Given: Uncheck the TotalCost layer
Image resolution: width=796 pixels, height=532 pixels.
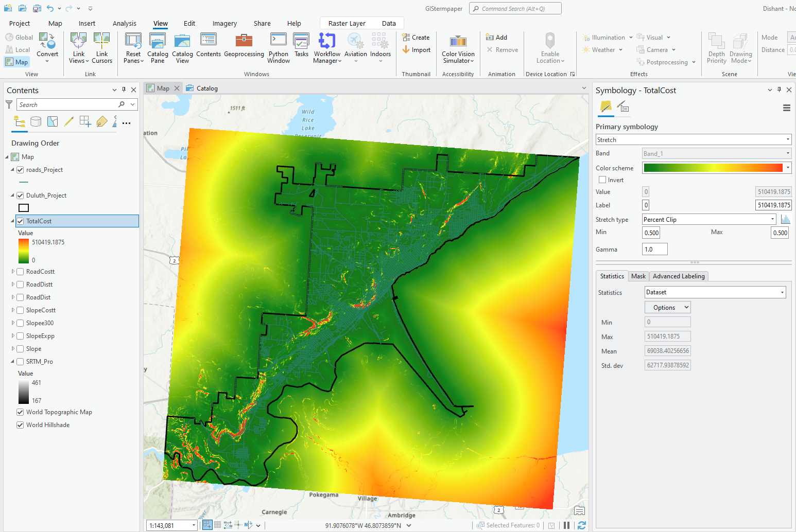Looking at the screenshot, I should tap(20, 221).
